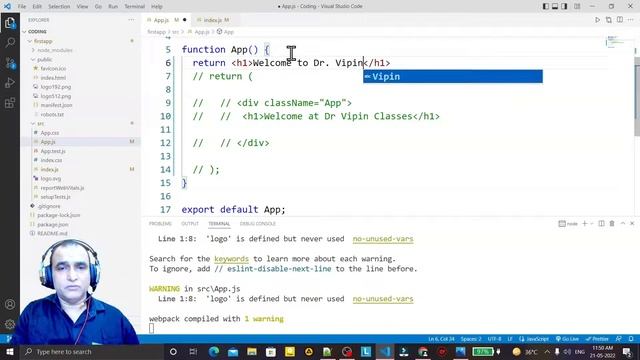The height and width of the screenshot is (360, 640).
Task: Click the Run Code play icon
Action: tap(597, 20)
